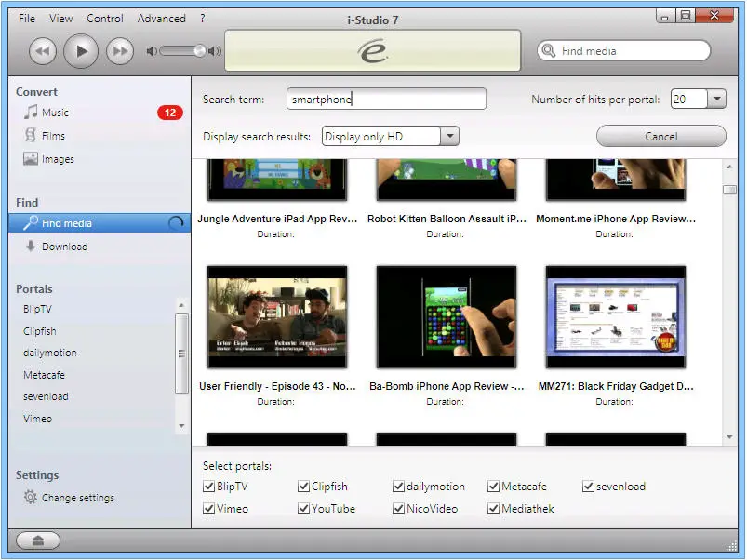The width and height of the screenshot is (747, 560).
Task: Uncheck the YouTube portal checkbox
Action: (304, 509)
